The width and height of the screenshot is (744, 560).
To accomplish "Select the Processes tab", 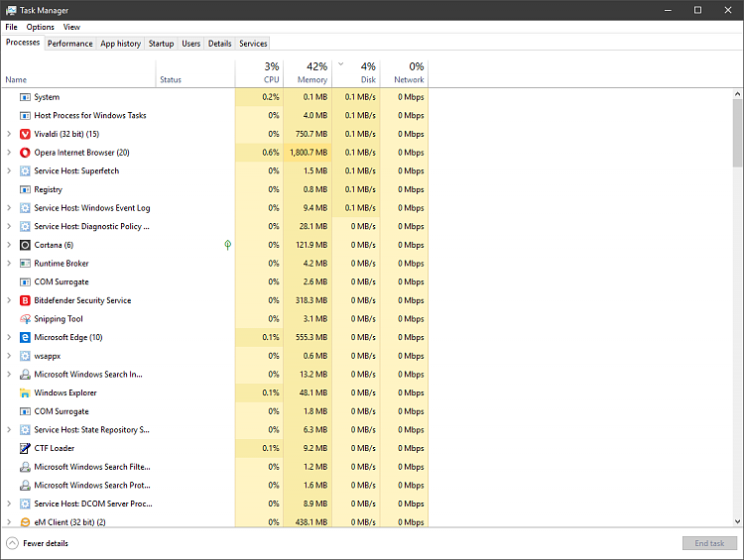I will [23, 43].
